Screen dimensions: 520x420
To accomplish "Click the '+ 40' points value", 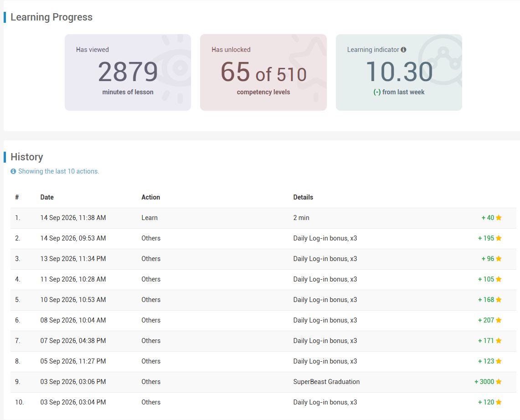I will 488,218.
